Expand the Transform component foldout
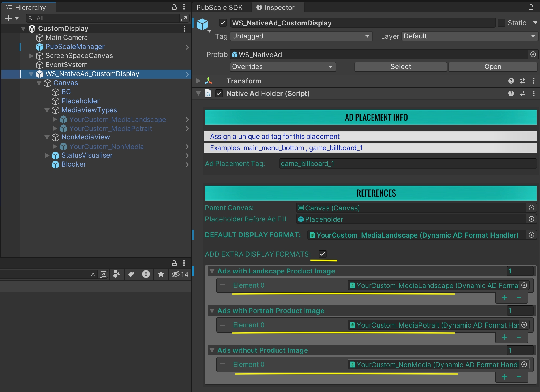The image size is (540, 392). (198, 81)
